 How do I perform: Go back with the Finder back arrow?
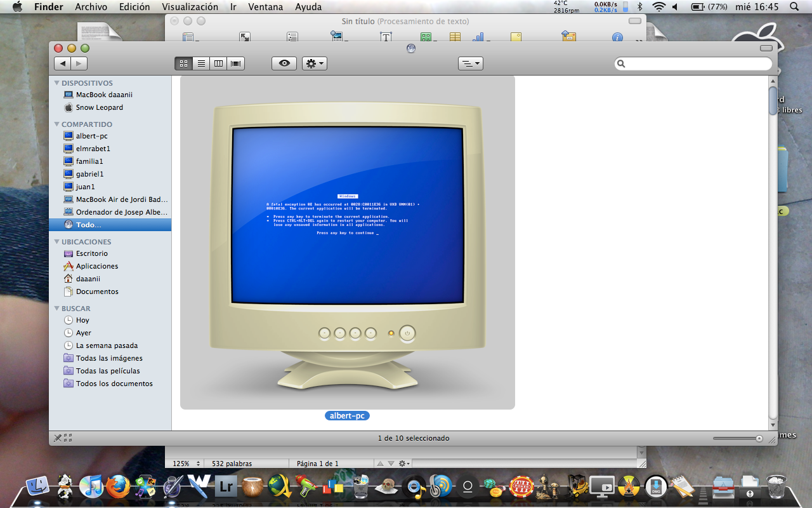62,63
